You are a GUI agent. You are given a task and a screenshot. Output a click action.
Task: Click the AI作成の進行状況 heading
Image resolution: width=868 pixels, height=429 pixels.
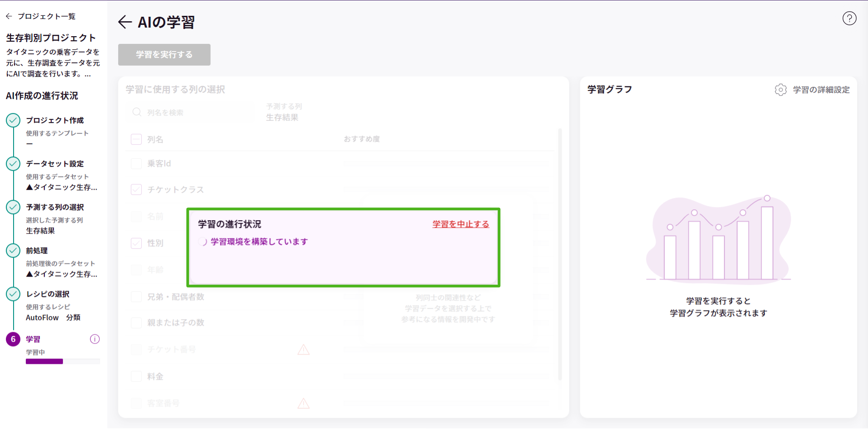pyautogui.click(x=42, y=96)
